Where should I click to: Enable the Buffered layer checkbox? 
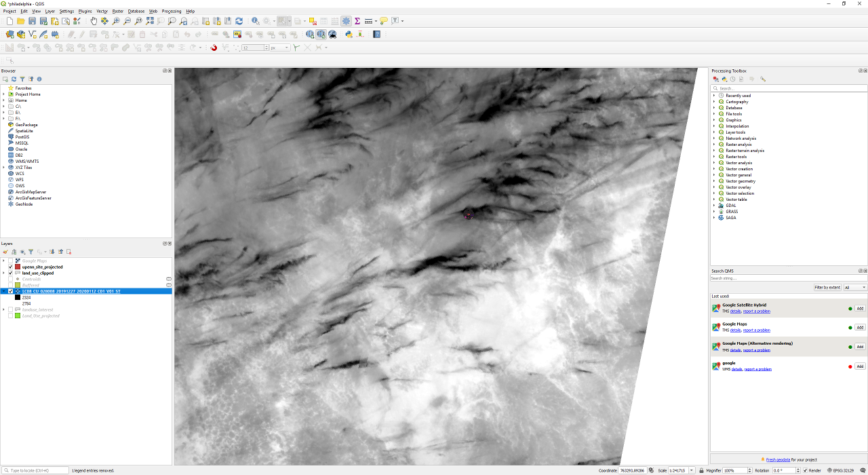(x=11, y=285)
